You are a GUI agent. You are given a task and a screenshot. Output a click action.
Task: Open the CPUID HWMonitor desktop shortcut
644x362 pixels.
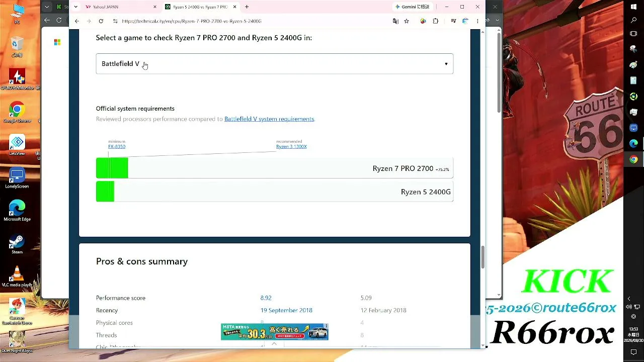click(x=17, y=79)
